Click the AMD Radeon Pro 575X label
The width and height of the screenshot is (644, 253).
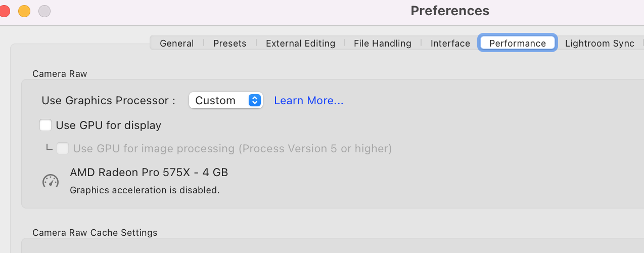[x=149, y=172]
